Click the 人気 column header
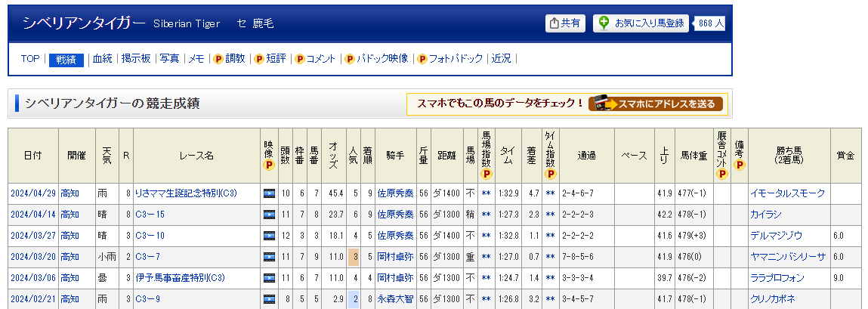The image size is (868, 309). pyautogui.click(x=354, y=156)
